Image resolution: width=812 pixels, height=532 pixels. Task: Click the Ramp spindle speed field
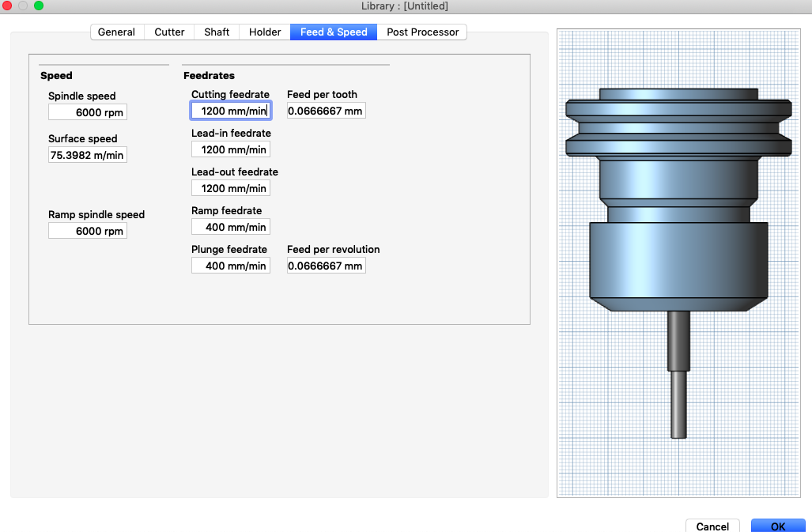(x=88, y=231)
